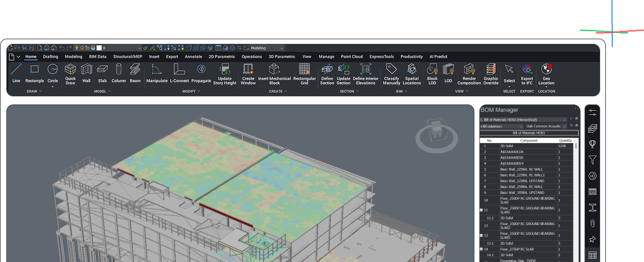The image size is (644, 262).
Task: Click Define Interior Elevations
Action: [365, 74]
